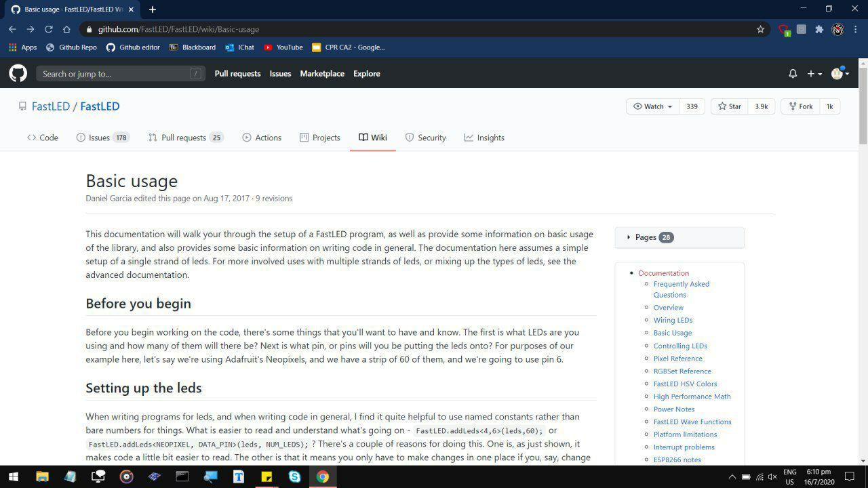Open the Blackboard bookmark
868x488 pixels.
(x=192, y=47)
